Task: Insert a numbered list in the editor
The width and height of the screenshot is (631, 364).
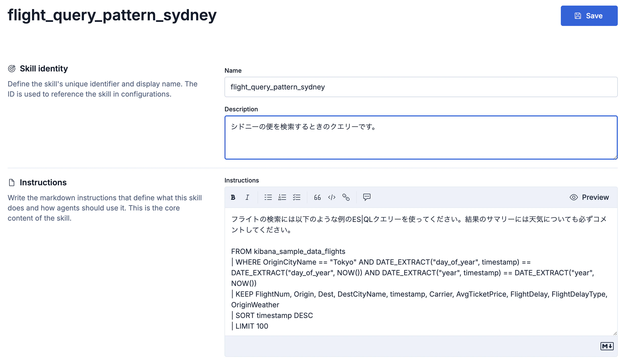Action: [282, 197]
